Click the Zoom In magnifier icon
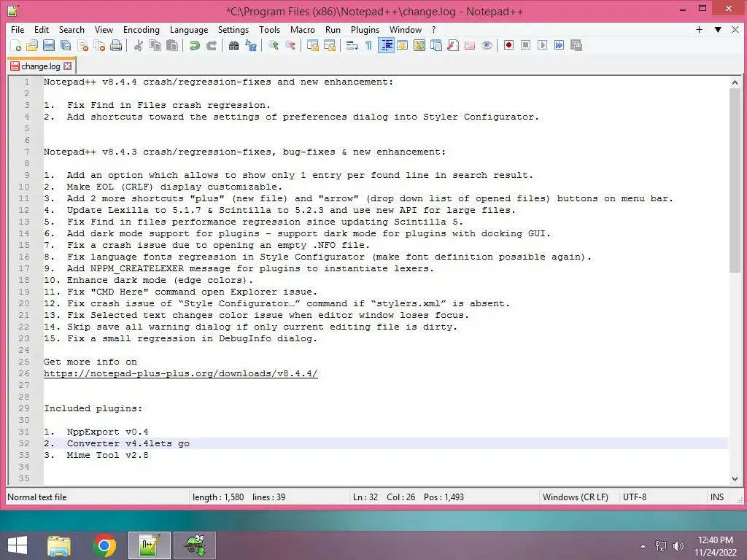Viewport: 747px width, 560px height. tap(273, 45)
